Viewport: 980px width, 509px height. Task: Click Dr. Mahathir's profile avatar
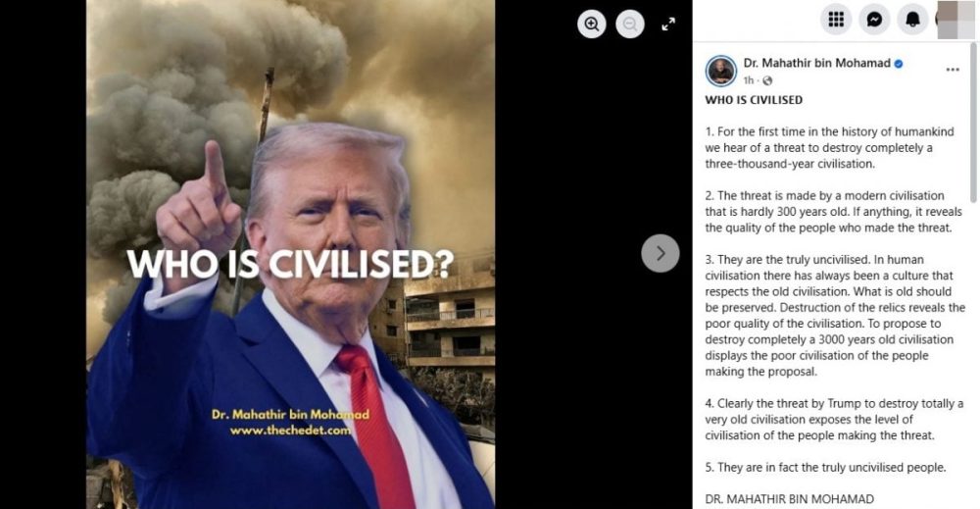[720, 71]
